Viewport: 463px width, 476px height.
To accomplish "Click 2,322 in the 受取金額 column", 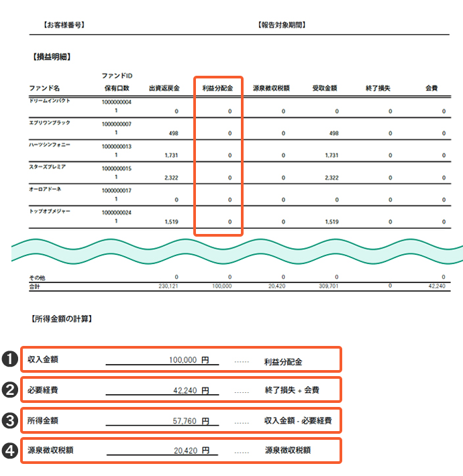I will 331,178.
